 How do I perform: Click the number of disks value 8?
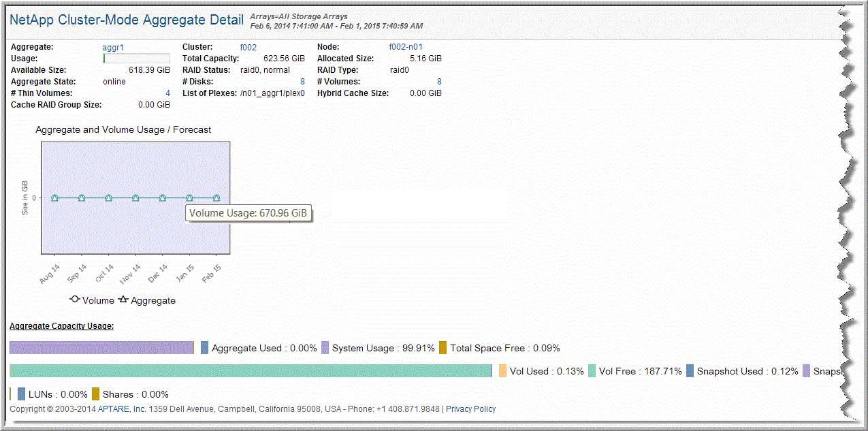point(302,82)
